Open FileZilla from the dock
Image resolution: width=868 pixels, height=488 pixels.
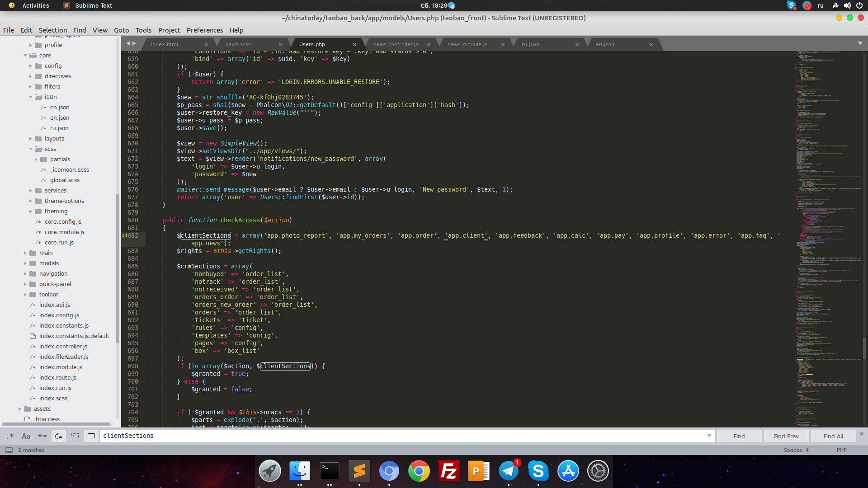pos(448,471)
